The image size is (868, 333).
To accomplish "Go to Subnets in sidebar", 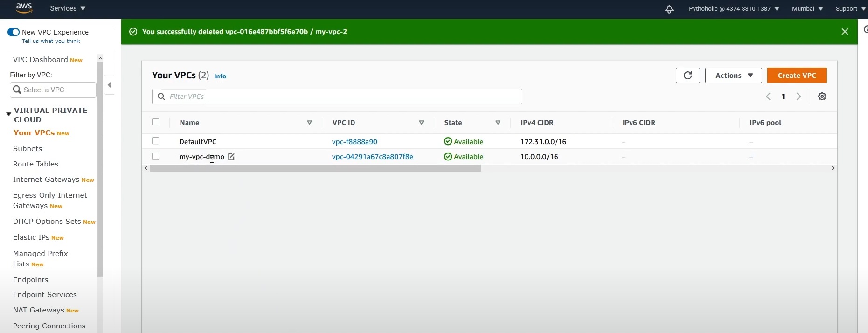I will click(x=28, y=149).
